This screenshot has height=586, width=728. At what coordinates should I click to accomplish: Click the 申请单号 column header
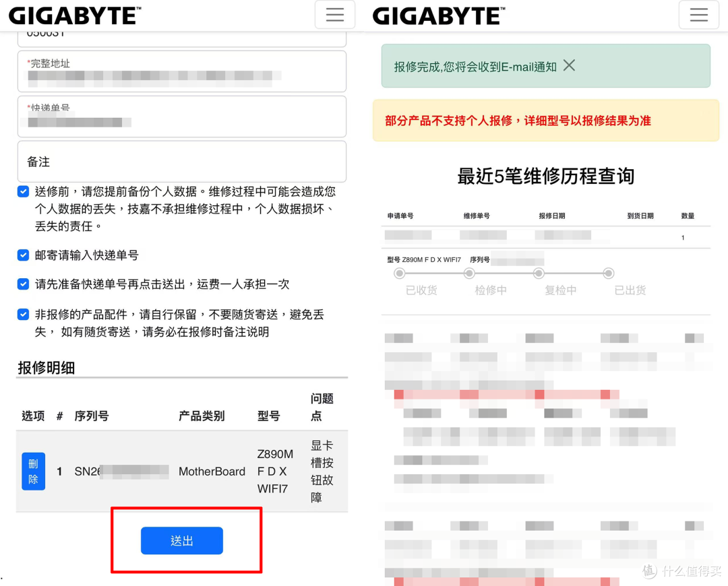click(400, 216)
